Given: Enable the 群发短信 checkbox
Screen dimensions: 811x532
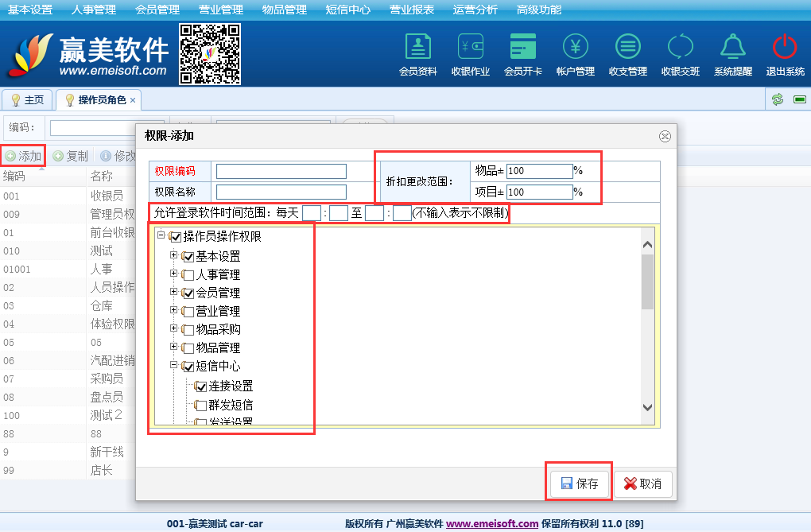Looking at the screenshot, I should [201, 406].
